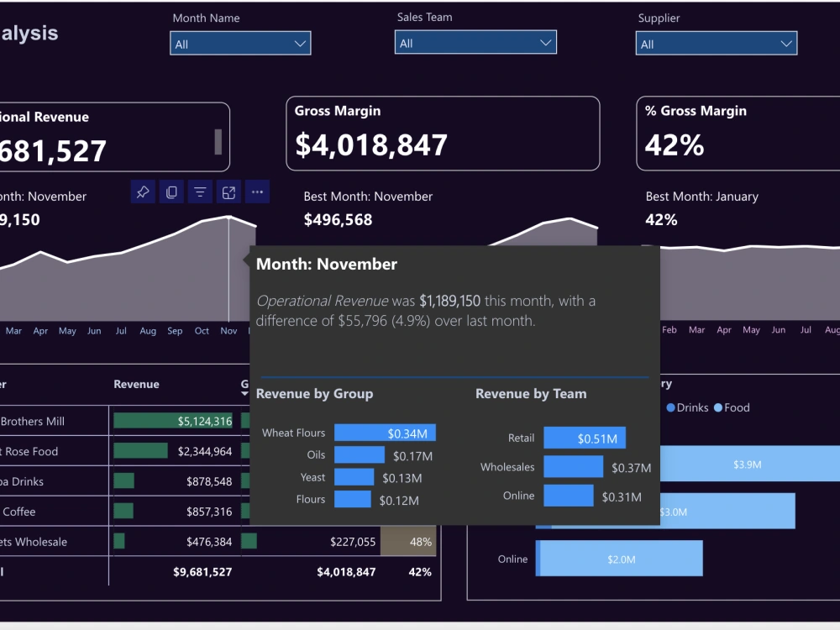Open focus mode for revenue chart
840x630 pixels.
[228, 192]
